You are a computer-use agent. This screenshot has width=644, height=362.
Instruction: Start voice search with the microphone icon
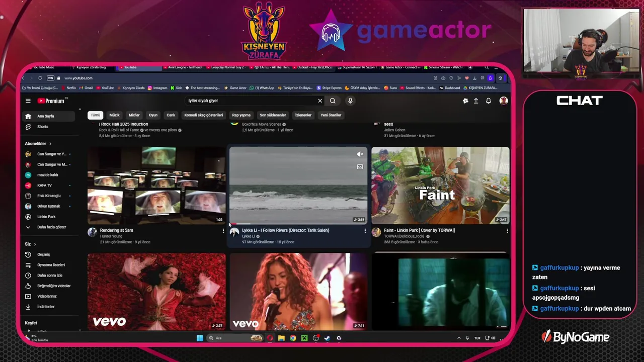(350, 101)
